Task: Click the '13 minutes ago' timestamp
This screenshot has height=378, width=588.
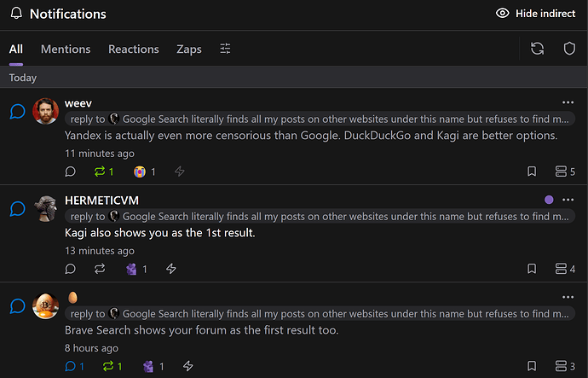Action: click(x=100, y=251)
